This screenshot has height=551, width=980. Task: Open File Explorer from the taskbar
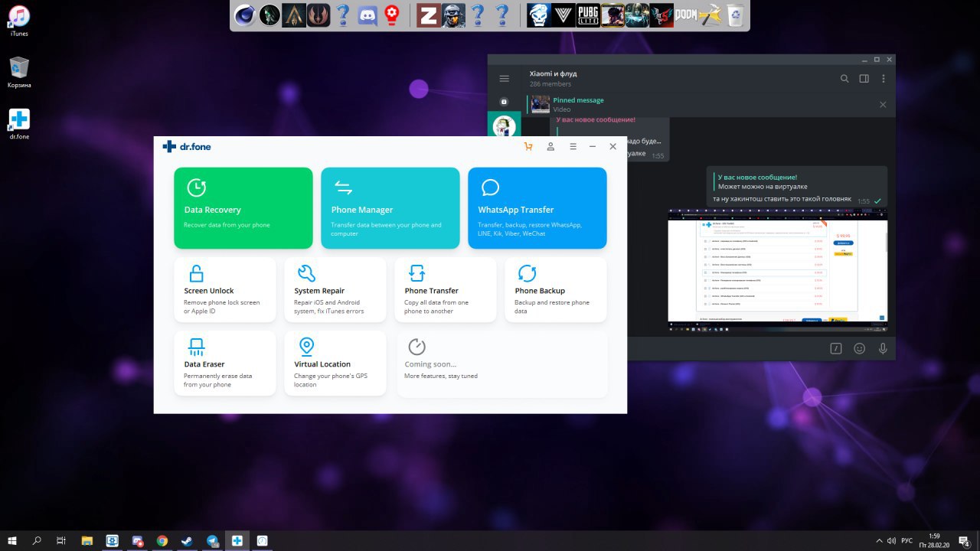pyautogui.click(x=87, y=540)
